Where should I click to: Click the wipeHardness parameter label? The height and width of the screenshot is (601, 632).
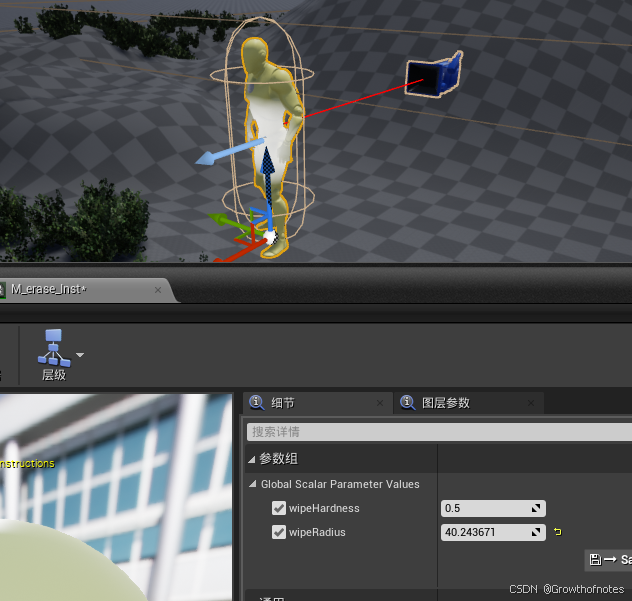point(324,508)
